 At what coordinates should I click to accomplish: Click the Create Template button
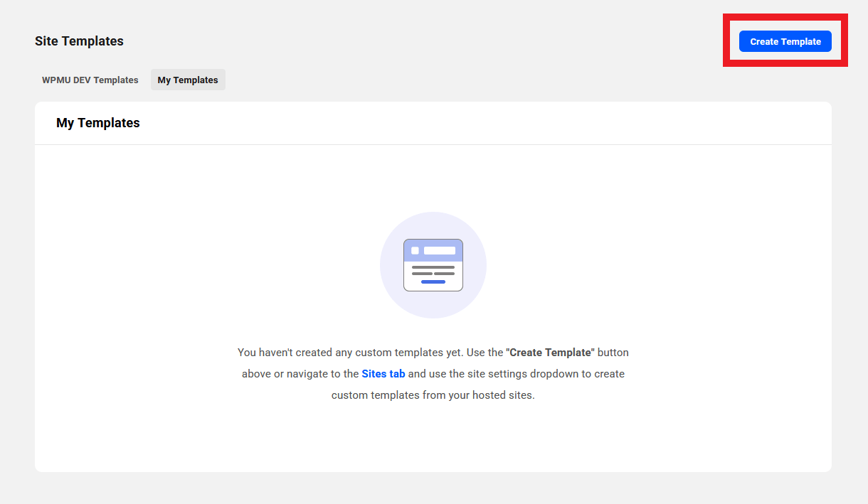click(x=785, y=41)
